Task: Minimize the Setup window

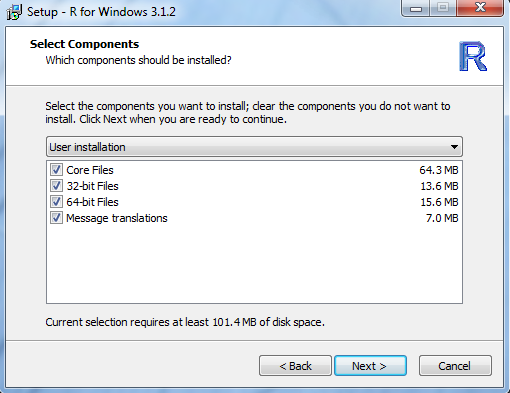Action: pyautogui.click(x=416, y=8)
